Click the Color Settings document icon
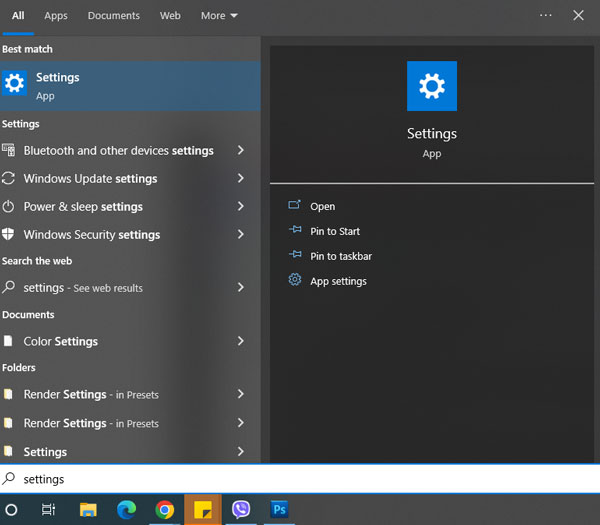 (8, 341)
